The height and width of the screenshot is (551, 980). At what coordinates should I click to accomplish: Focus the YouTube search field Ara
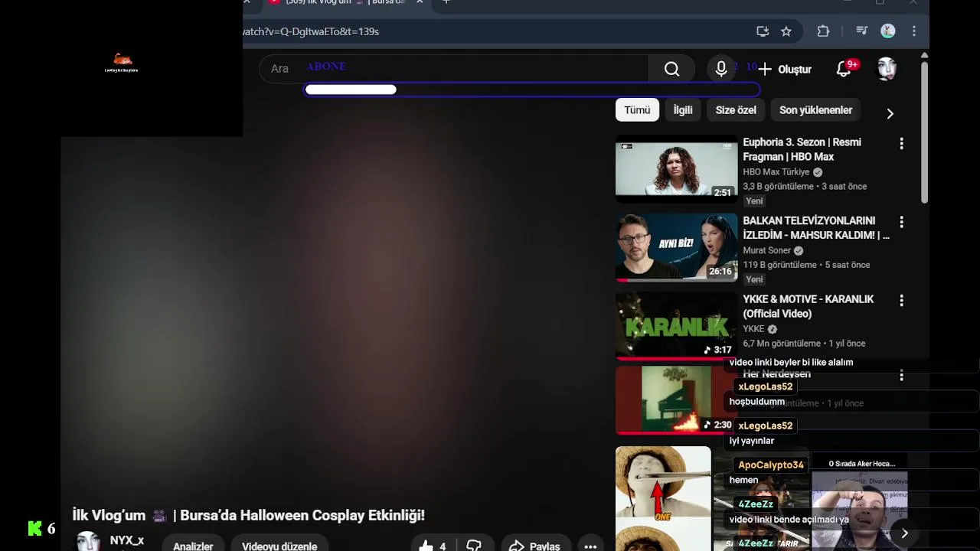(x=453, y=69)
